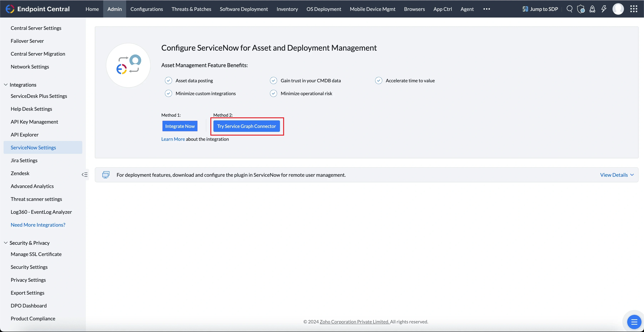
Task: Open the OS Deployment tab
Action: click(324, 9)
